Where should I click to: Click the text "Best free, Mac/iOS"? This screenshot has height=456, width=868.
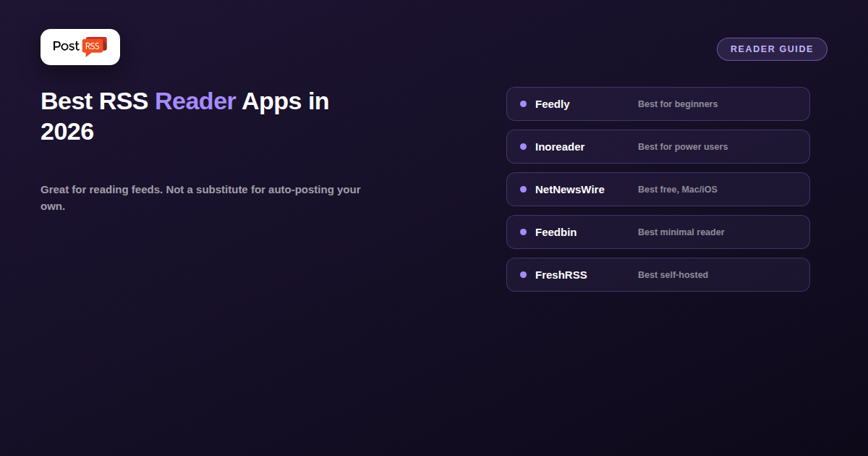(x=678, y=190)
